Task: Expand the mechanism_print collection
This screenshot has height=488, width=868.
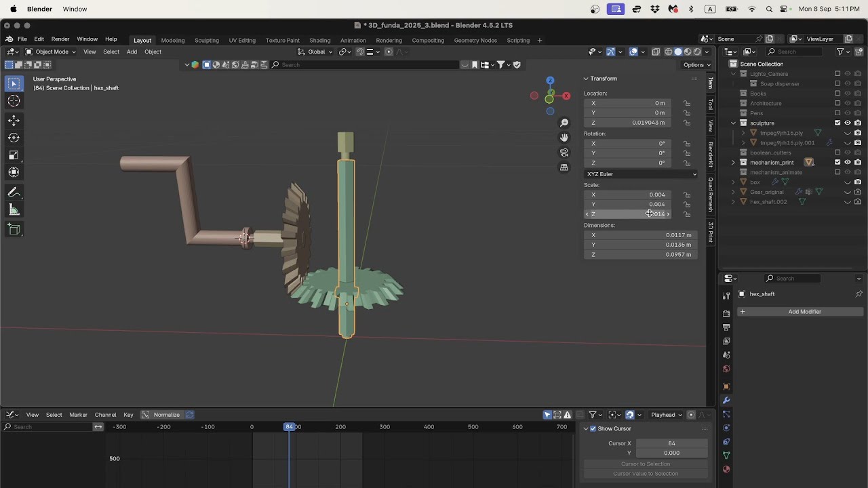Action: point(733,163)
